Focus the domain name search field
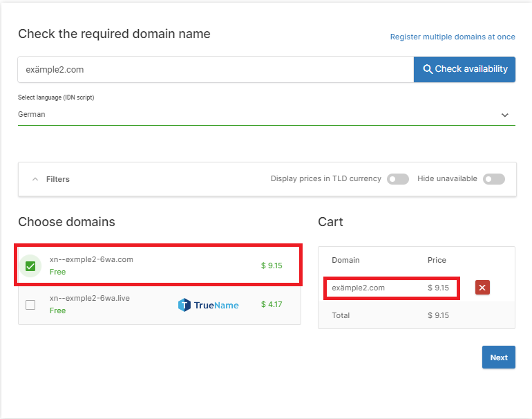 coord(216,70)
